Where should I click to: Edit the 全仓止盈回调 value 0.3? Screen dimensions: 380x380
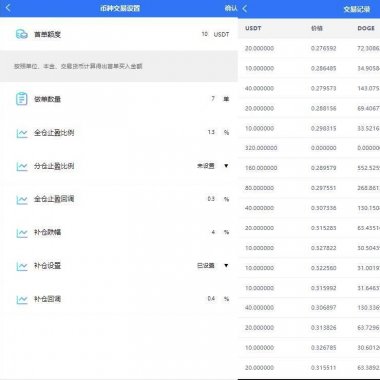(x=211, y=199)
